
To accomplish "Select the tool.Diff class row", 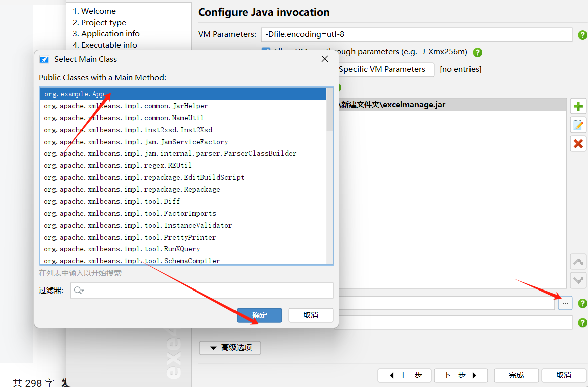I will tap(183, 201).
